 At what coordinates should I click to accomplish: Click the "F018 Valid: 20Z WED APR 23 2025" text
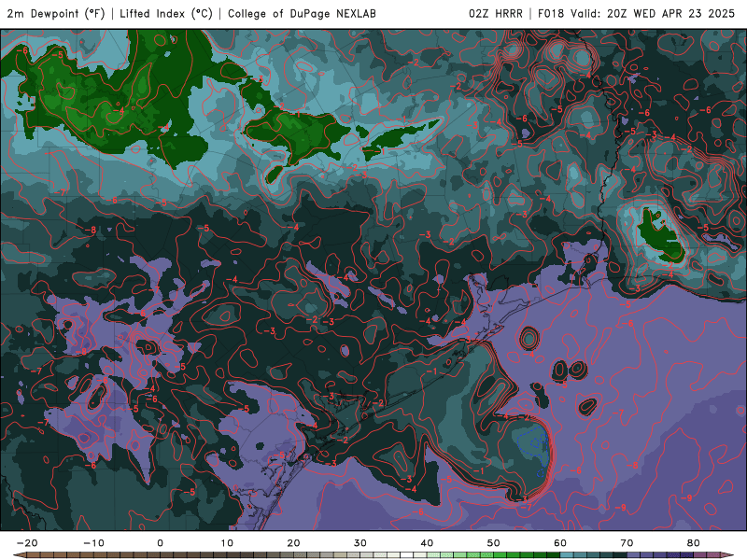point(636,14)
